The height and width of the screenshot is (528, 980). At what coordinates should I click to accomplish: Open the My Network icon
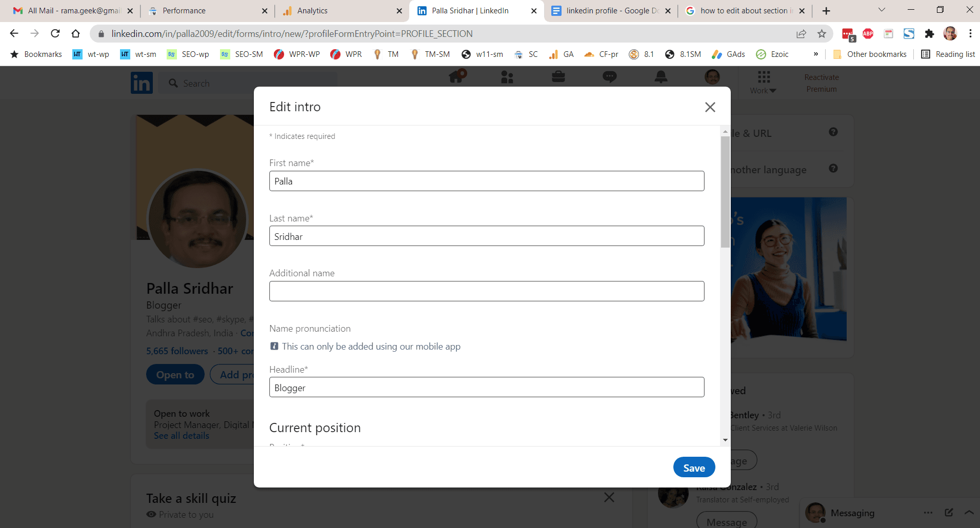coord(507,77)
